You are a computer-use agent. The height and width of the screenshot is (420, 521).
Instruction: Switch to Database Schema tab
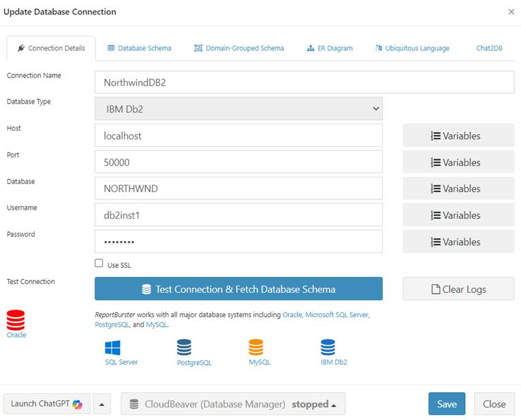pyautogui.click(x=140, y=48)
